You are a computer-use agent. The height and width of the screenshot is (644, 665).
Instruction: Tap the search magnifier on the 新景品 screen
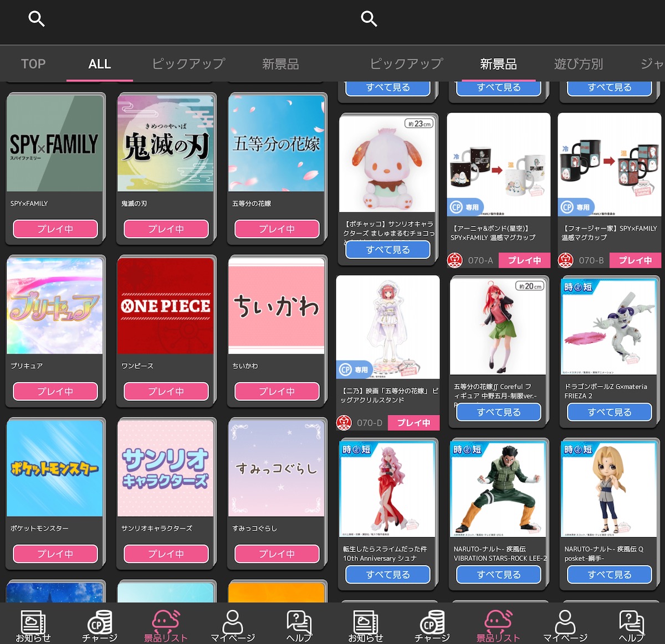click(x=369, y=19)
